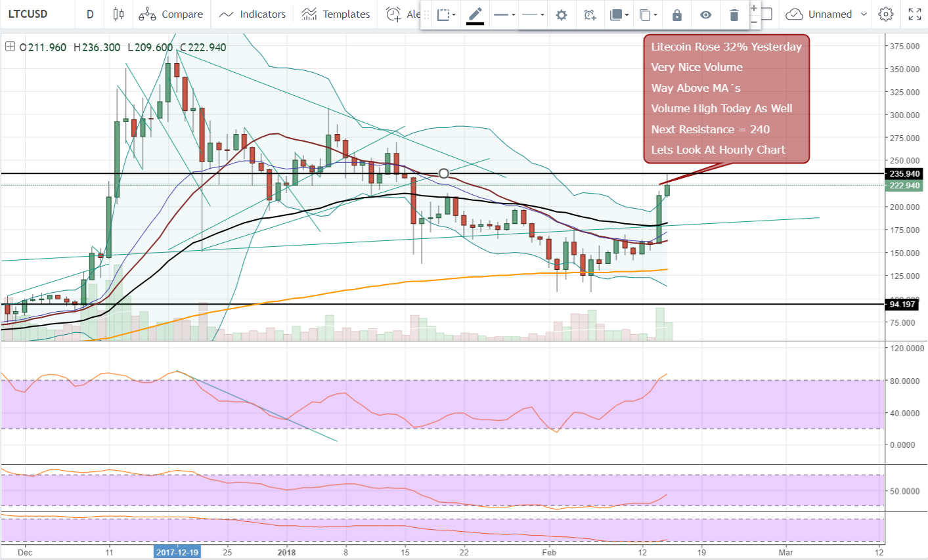The height and width of the screenshot is (560, 928).
Task: Open chart properties gear at top right
Action: click(x=886, y=14)
